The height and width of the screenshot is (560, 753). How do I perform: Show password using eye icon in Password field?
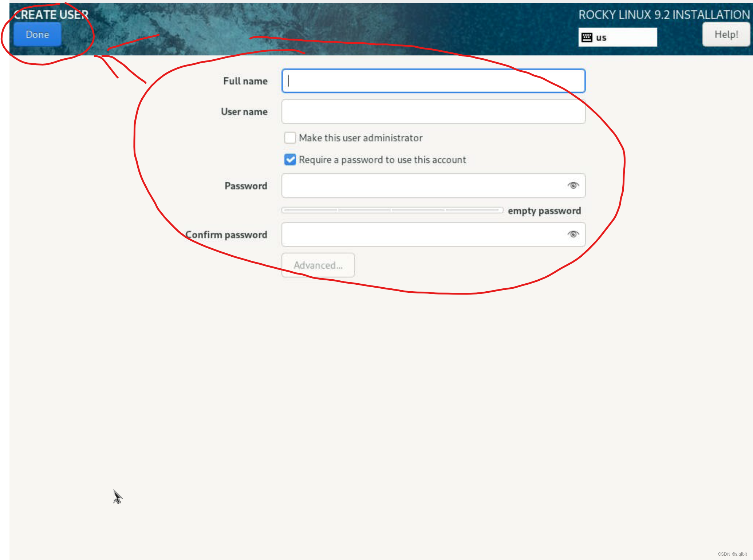pyautogui.click(x=573, y=185)
